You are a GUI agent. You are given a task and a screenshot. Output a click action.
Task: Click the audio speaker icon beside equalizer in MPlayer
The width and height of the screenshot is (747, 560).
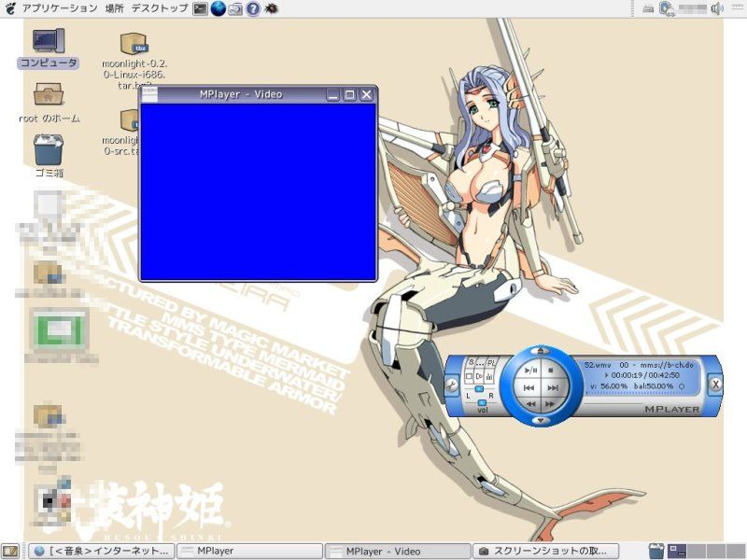click(479, 377)
